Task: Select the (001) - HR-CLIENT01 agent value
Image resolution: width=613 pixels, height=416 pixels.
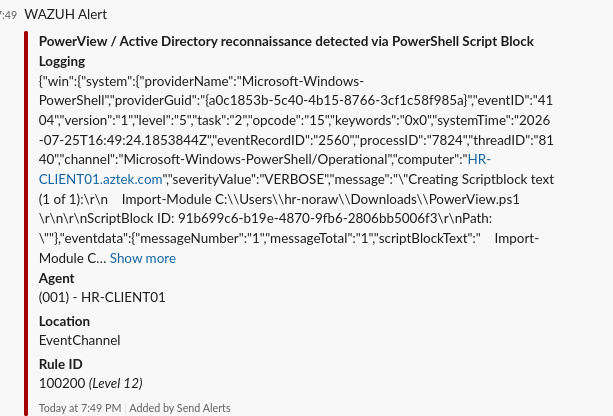Action: [x=102, y=298]
